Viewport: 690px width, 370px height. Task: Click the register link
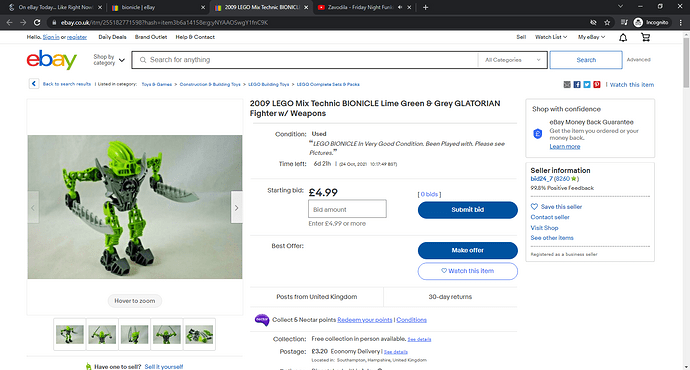77,37
